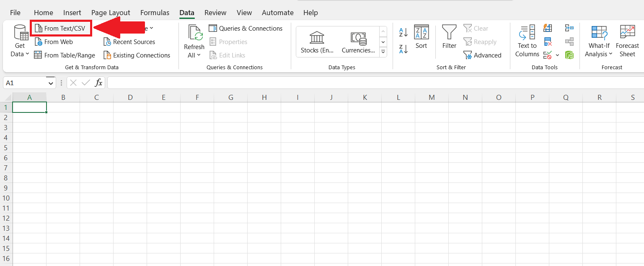Open the Text to Columns wizard
644x266 pixels.
[527, 41]
